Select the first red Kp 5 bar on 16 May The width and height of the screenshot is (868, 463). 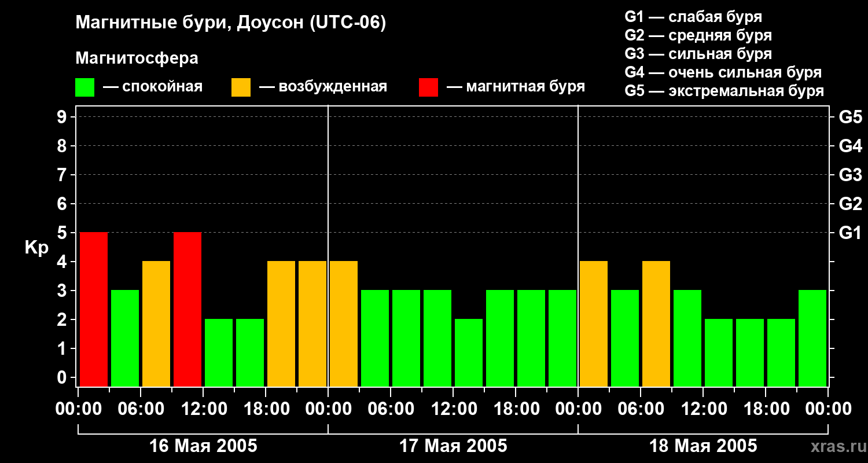tap(94, 309)
